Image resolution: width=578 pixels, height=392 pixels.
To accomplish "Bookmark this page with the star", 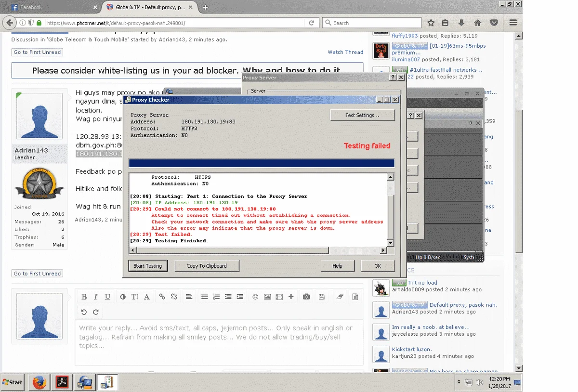I will pyautogui.click(x=431, y=23).
